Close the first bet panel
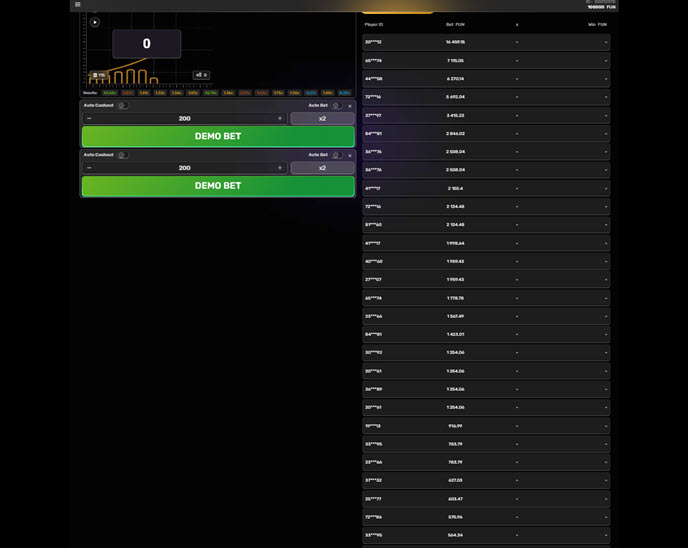This screenshot has width=688, height=548. tap(350, 105)
